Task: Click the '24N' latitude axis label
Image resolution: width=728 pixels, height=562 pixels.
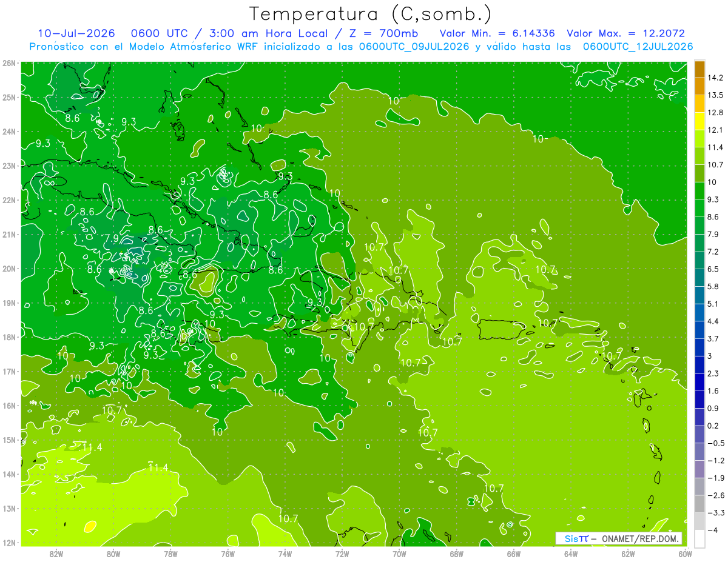Action: [8, 132]
